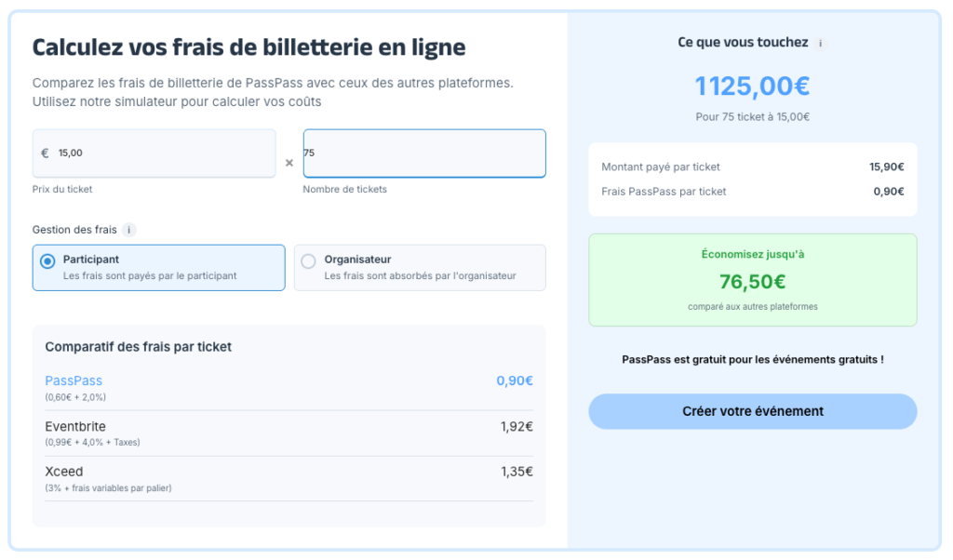Image resolution: width=953 pixels, height=560 pixels.
Task: Click the 1125,00€ total amount
Action: click(752, 87)
